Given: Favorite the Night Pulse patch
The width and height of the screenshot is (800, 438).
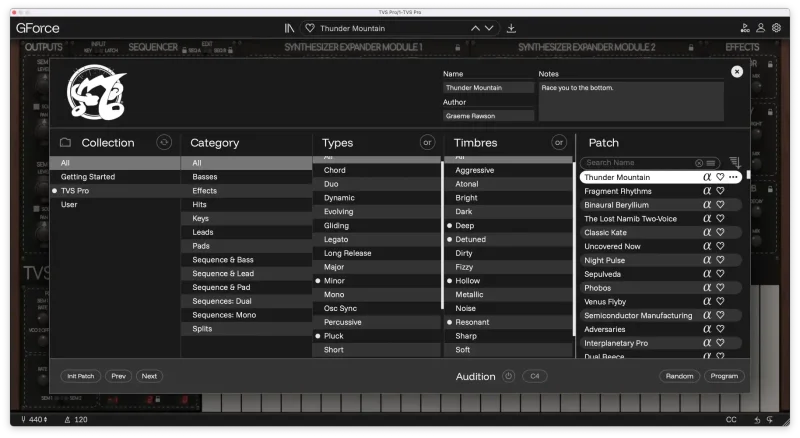Looking at the screenshot, I should tap(720, 260).
